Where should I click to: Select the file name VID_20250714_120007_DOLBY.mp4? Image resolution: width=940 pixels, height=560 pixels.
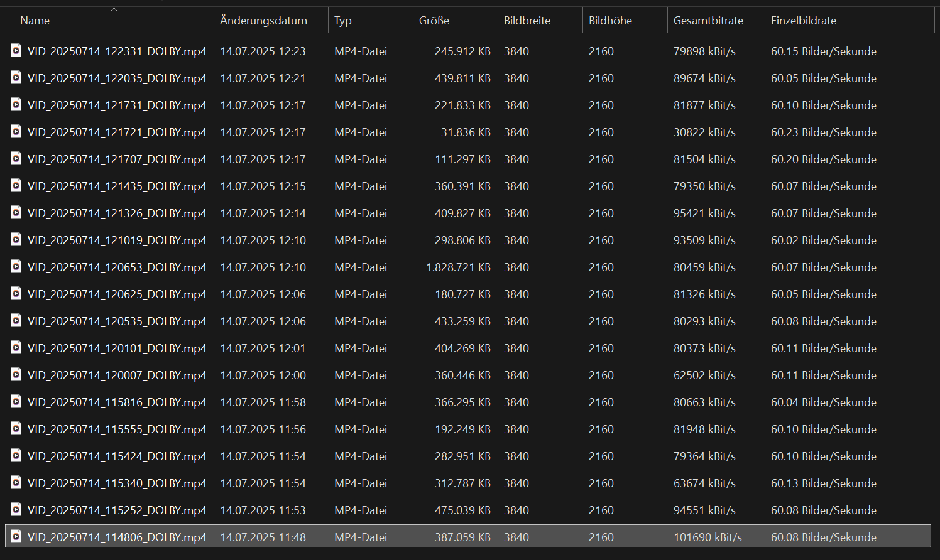pyautogui.click(x=117, y=375)
